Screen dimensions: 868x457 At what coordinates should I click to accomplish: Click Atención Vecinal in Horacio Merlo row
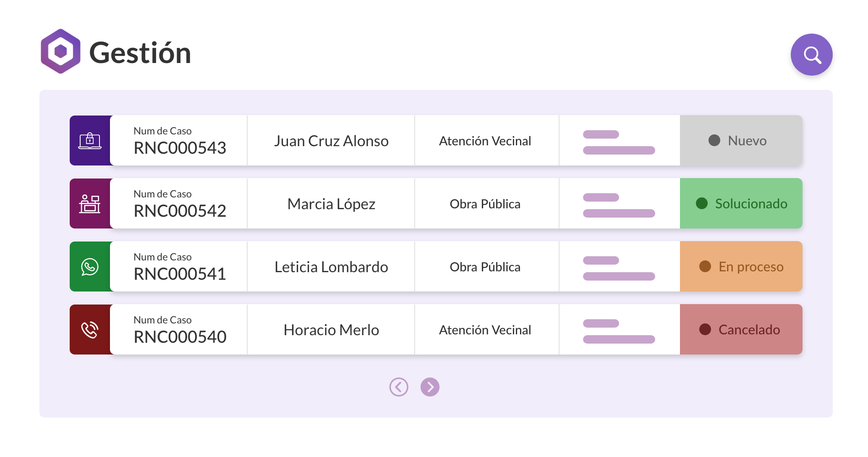click(x=485, y=330)
